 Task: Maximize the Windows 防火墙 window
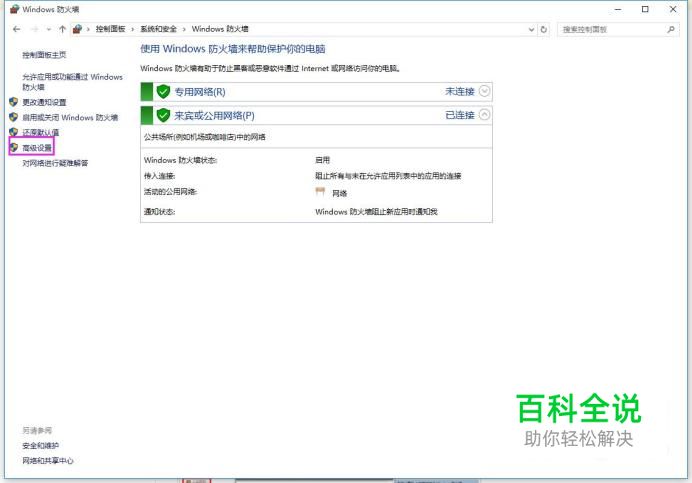pyautogui.click(x=645, y=9)
